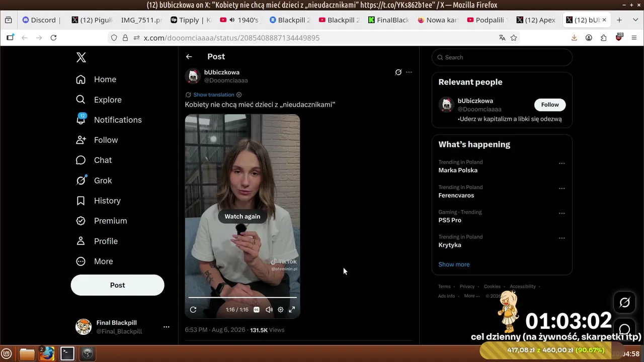Image resolution: width=644 pixels, height=362 pixels.
Task: Open Terms footer link
Action: pyautogui.click(x=444, y=287)
